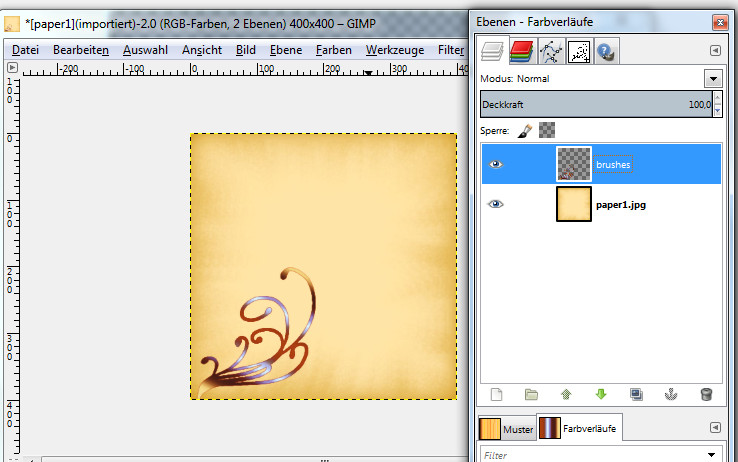Hide the paper1.jpg layer via its eye
This screenshot has height=462, width=738.
[x=495, y=204]
